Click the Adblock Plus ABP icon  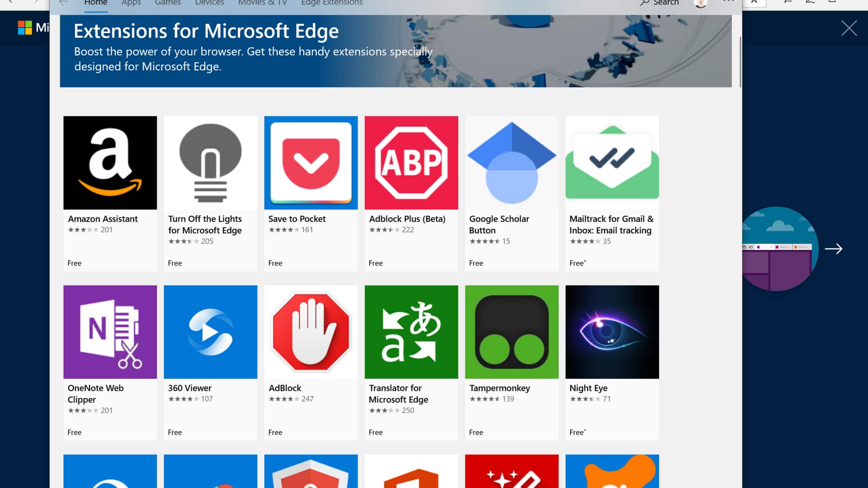click(x=411, y=163)
